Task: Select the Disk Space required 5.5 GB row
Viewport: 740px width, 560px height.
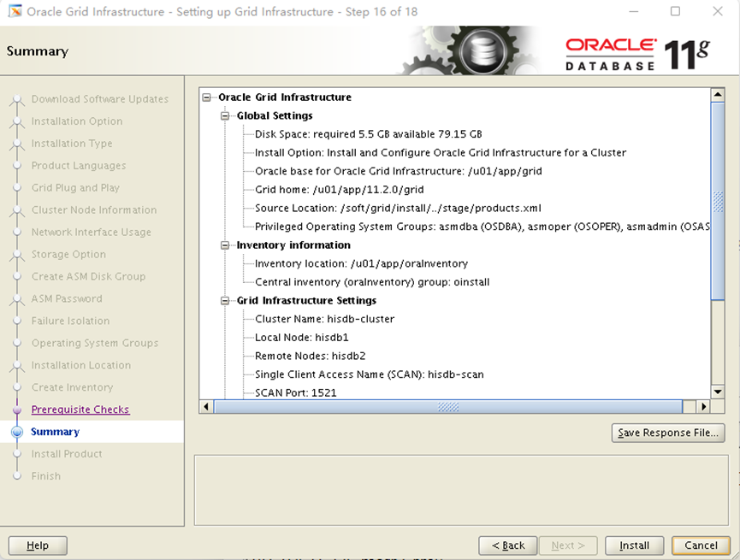Action: pos(368,134)
